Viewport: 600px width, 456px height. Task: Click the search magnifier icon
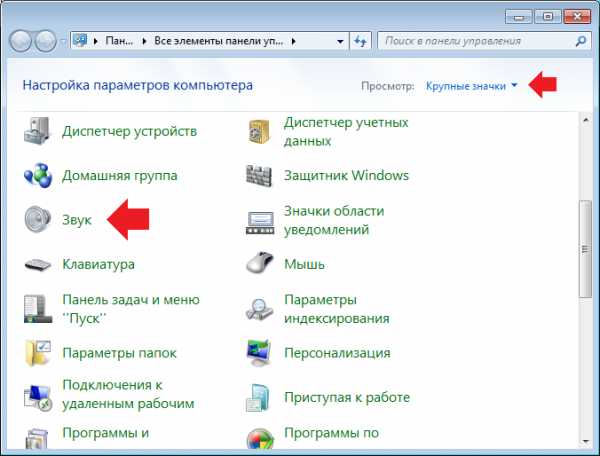tap(581, 41)
